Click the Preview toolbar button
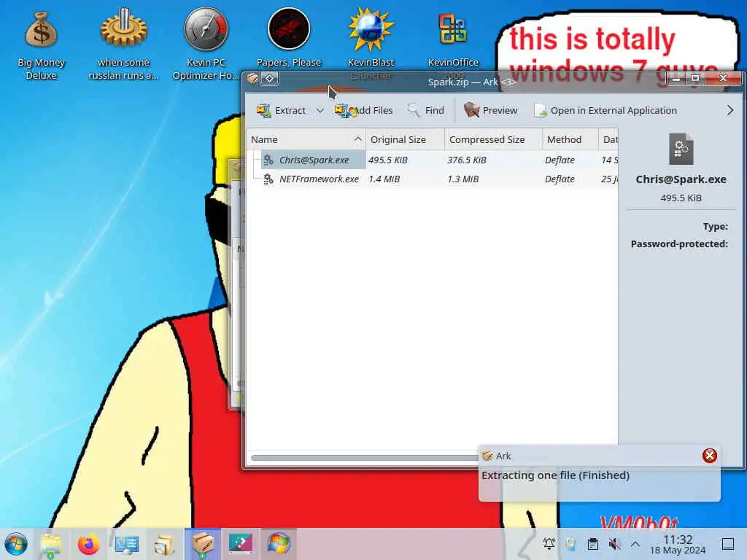This screenshot has height=560, width=747. (x=491, y=111)
